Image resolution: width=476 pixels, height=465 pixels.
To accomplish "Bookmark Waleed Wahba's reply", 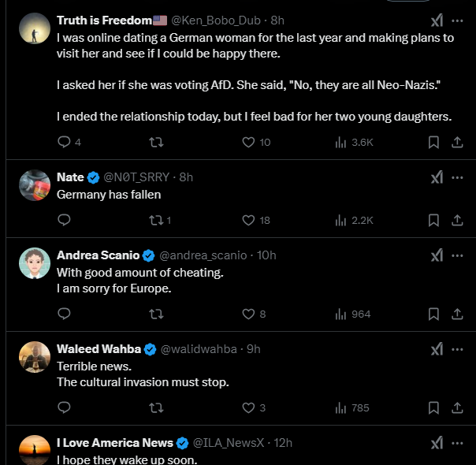I will click(x=433, y=407).
